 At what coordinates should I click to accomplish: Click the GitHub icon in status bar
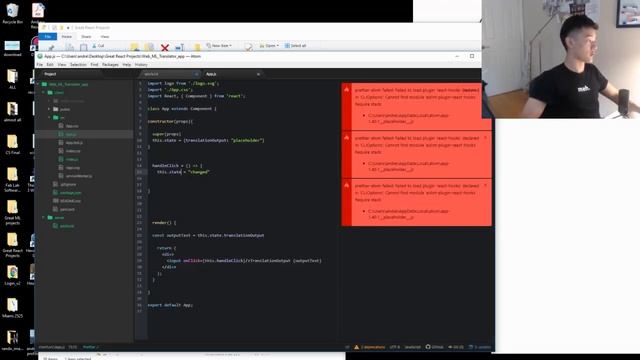pyautogui.click(x=434, y=347)
